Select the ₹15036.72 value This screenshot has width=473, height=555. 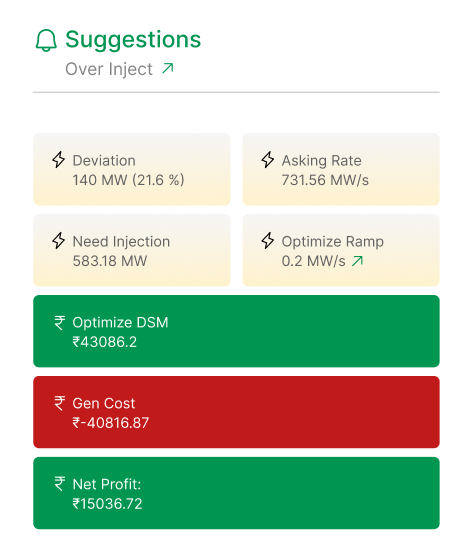point(108,504)
